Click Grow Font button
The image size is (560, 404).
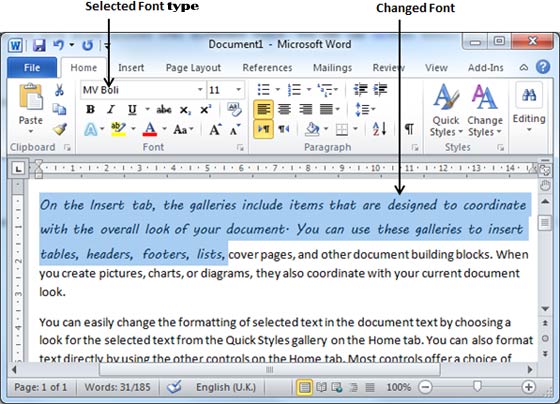click(215, 129)
